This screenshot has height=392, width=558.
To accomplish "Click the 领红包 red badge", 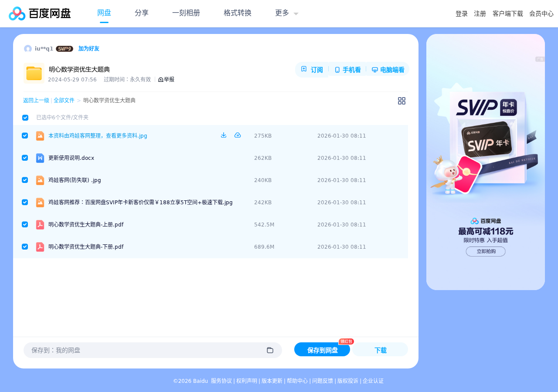I will (x=346, y=341).
